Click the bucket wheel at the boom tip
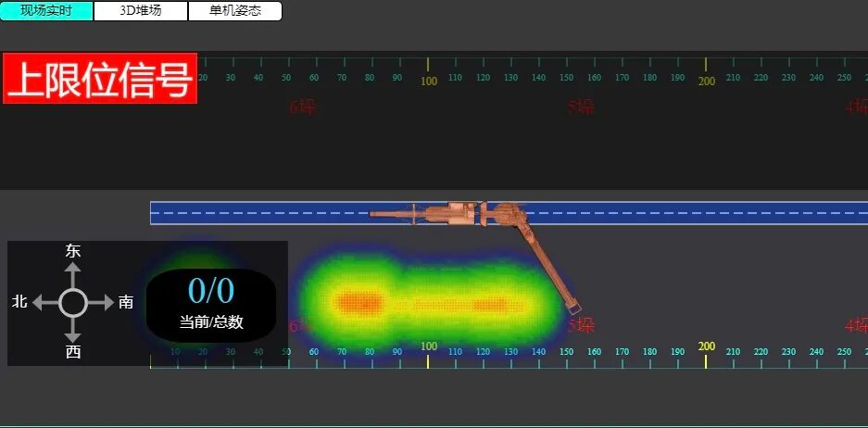Image resolution: width=868 pixels, height=428 pixels. tap(572, 307)
